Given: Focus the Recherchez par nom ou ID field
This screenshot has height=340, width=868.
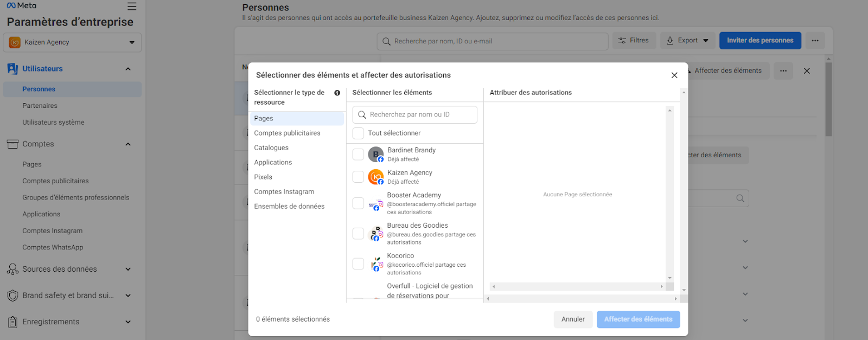Looking at the screenshot, I should click(415, 115).
